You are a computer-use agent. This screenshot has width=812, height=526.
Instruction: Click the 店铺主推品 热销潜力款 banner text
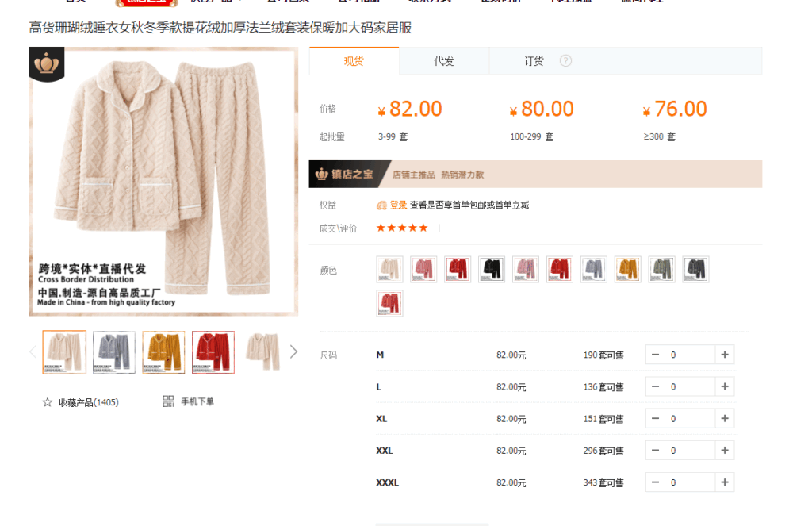point(438,175)
